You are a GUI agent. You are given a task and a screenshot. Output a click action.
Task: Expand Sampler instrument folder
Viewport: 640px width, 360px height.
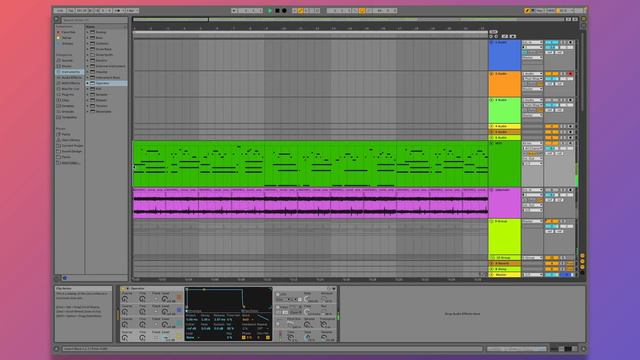(88, 94)
